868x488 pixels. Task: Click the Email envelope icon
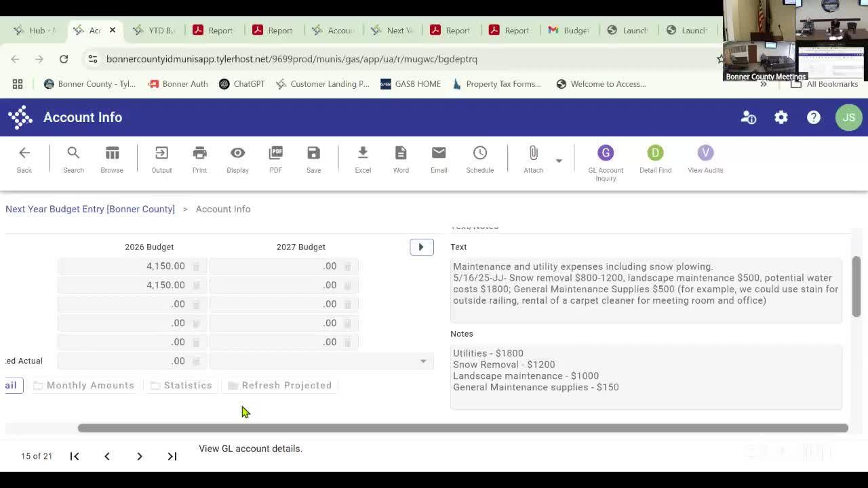[x=439, y=153]
